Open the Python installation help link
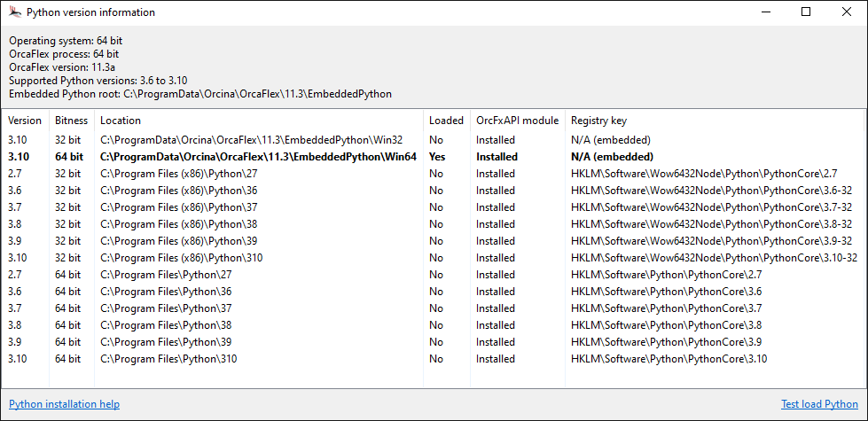The width and height of the screenshot is (868, 421). pyautogui.click(x=64, y=404)
